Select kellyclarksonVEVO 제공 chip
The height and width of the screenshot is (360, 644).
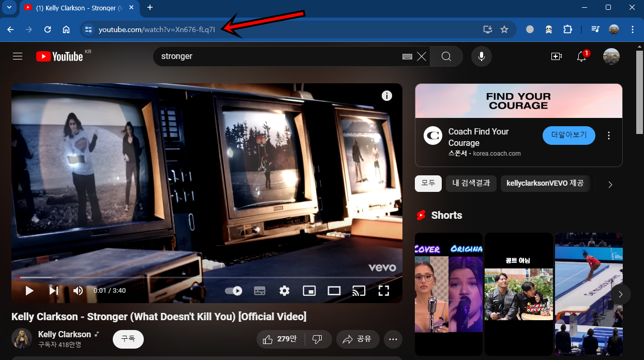(545, 184)
